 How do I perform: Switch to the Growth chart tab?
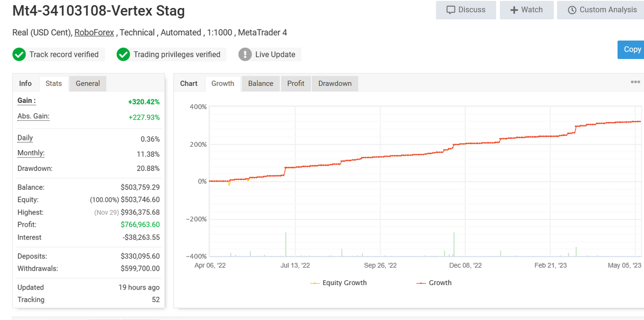(x=223, y=83)
